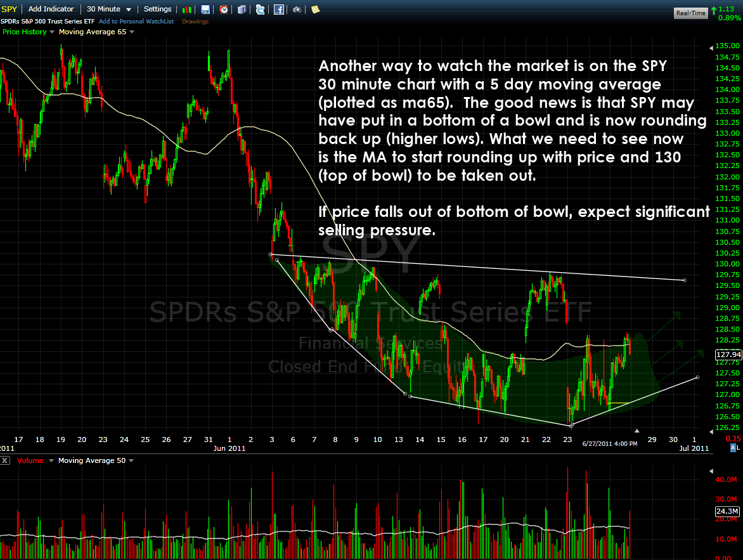Click the 0.89% change value

point(730,18)
